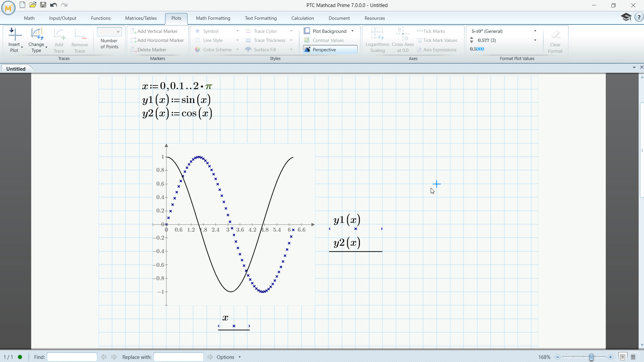Click the zoom out minus button
Screen dimensions: 644x362
point(557,357)
